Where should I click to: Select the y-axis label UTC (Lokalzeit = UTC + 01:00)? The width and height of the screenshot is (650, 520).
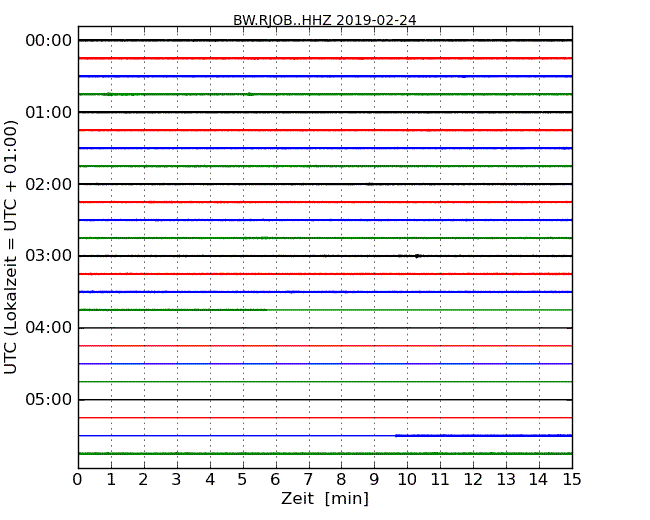point(10,247)
